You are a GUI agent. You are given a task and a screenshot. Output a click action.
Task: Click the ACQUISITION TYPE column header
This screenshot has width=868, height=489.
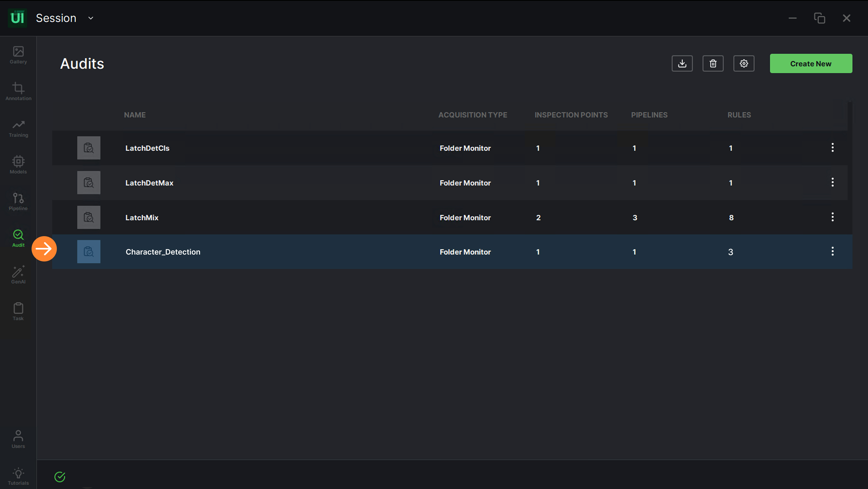click(x=472, y=115)
